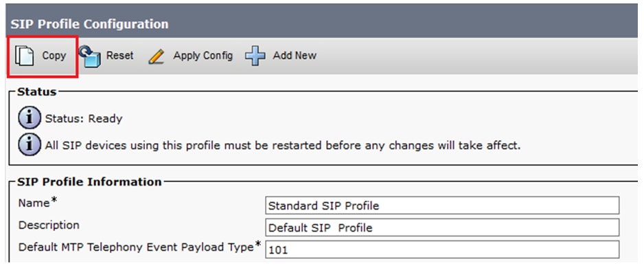Focus the Description field with Default SIP Profile

pos(442,227)
